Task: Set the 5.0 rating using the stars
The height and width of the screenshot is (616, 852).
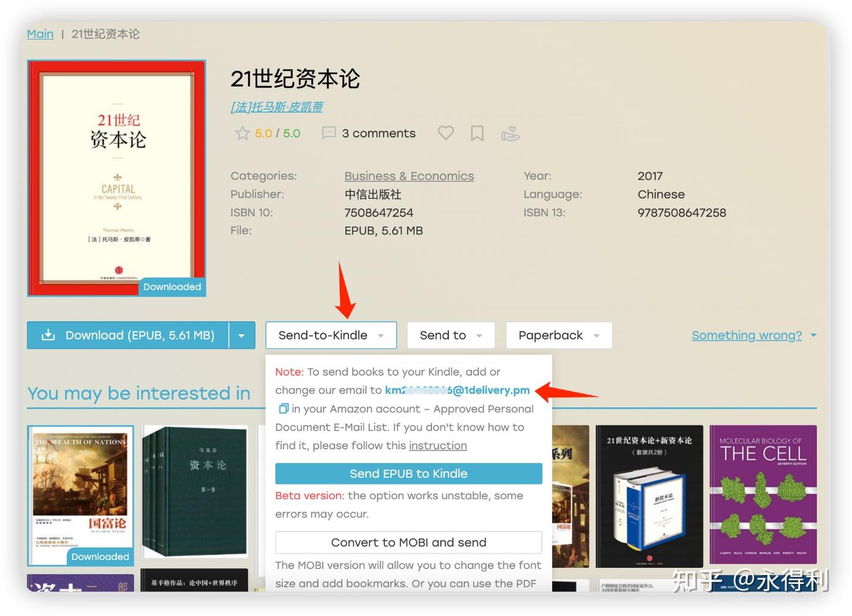Action: tap(242, 133)
